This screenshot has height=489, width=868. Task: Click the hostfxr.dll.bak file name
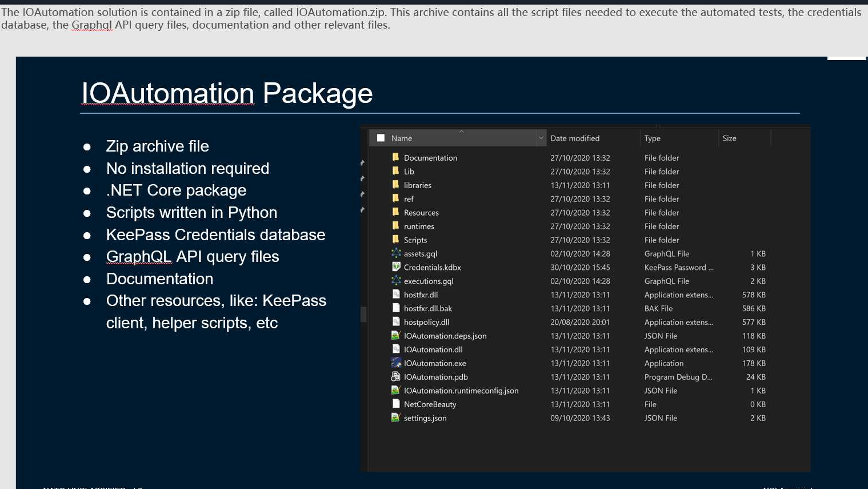[x=427, y=308]
